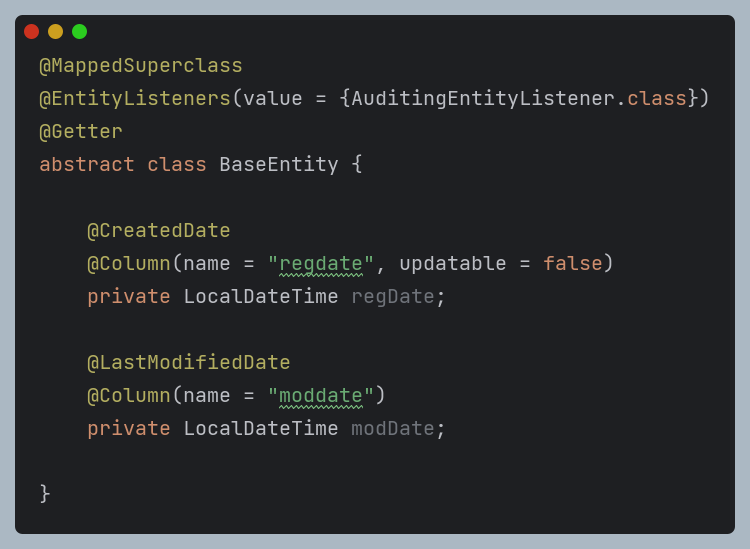The image size is (750, 549).
Task: Click the regDate field name
Action: [393, 297]
